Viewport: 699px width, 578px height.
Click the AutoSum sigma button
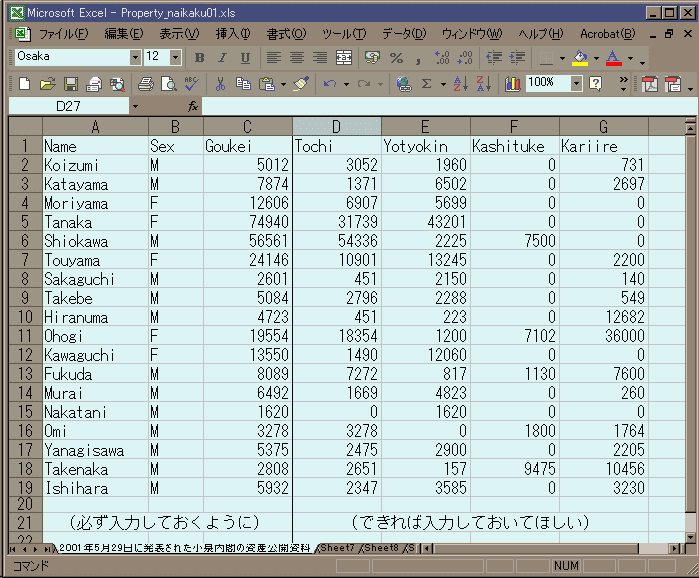427,83
